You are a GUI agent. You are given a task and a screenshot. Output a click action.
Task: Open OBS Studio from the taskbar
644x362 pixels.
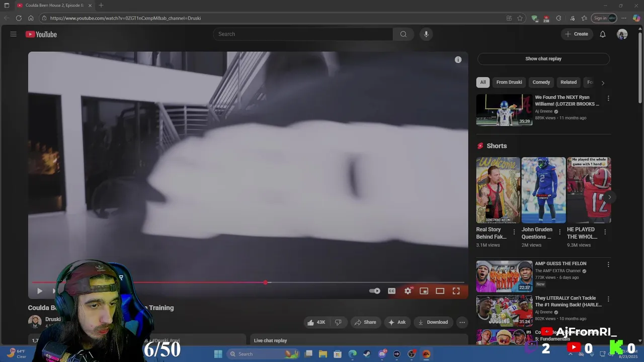[412, 354]
